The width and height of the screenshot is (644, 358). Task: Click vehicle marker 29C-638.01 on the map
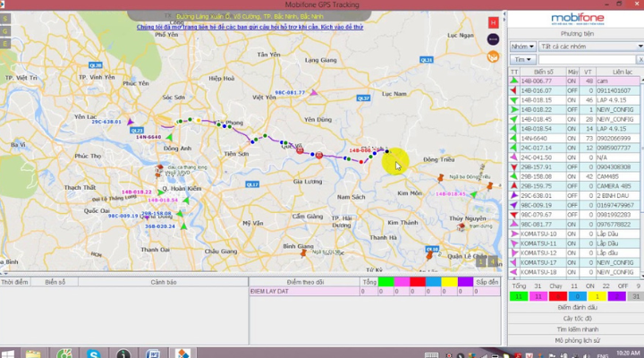coord(131,122)
